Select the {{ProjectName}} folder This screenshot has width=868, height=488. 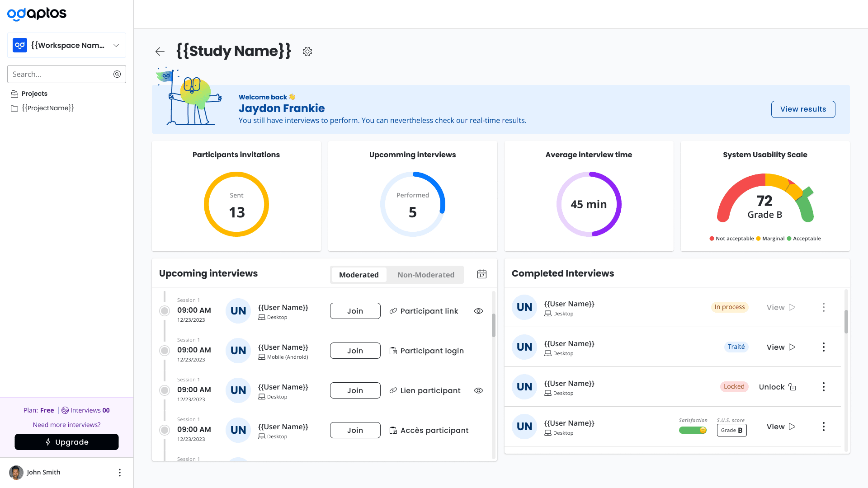pos(42,108)
